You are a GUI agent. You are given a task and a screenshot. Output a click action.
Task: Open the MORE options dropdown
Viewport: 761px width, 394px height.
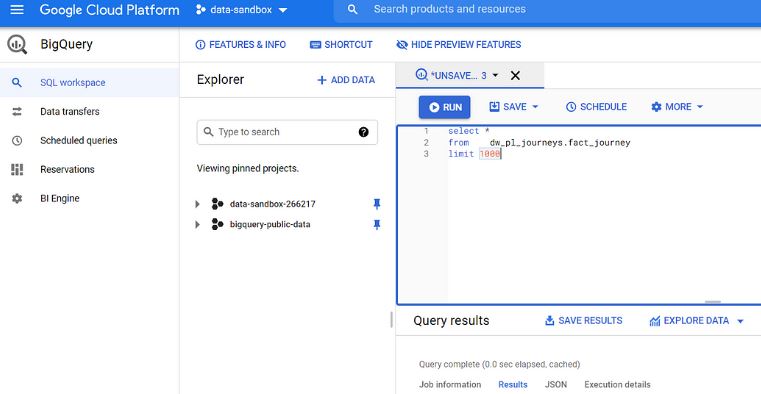pyautogui.click(x=677, y=107)
